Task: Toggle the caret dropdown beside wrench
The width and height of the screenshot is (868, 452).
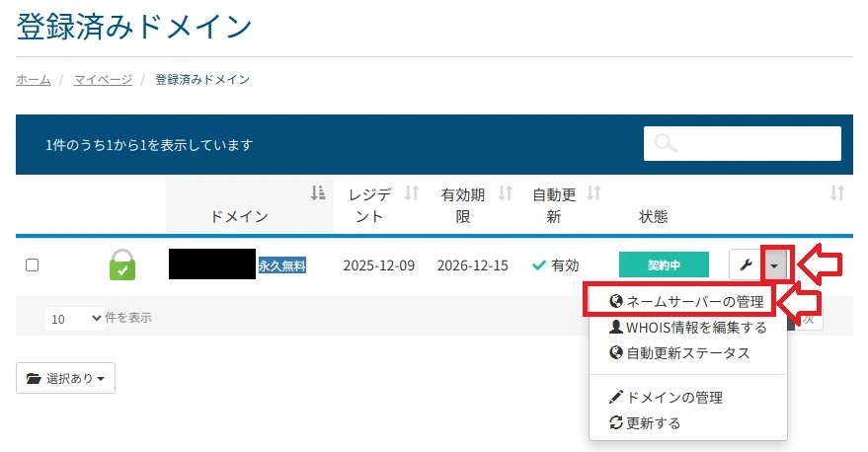Action: (x=774, y=265)
